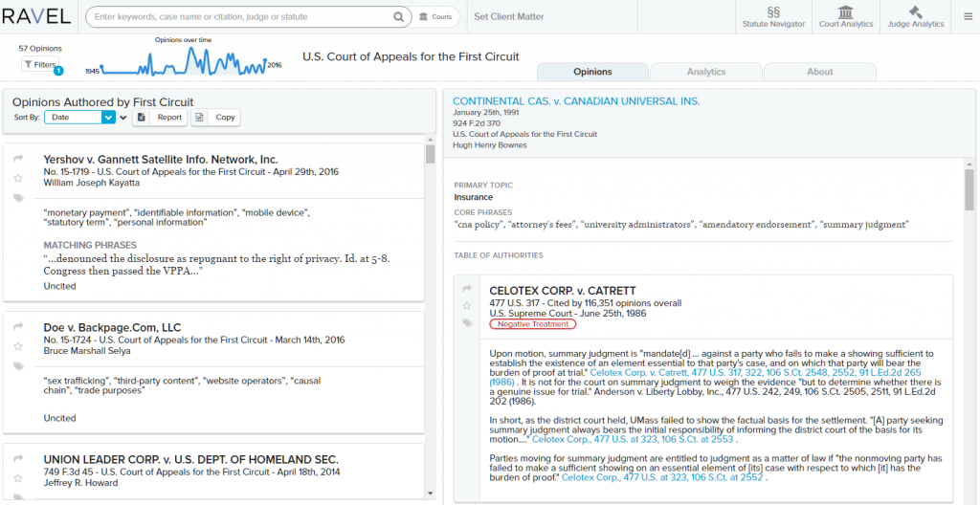Click the left list scrollbar thumb
Viewport: 980px width, 505px height.
(x=430, y=154)
